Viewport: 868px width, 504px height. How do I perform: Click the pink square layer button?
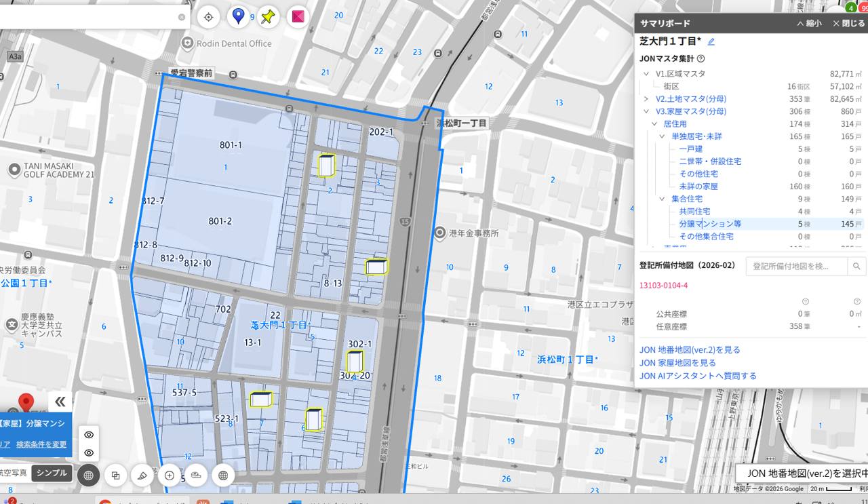click(298, 17)
